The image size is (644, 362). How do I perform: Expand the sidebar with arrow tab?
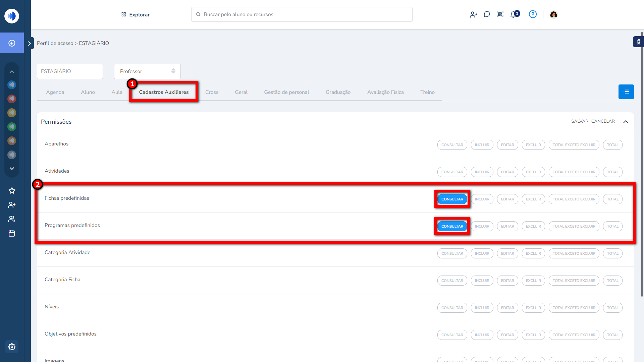point(30,43)
